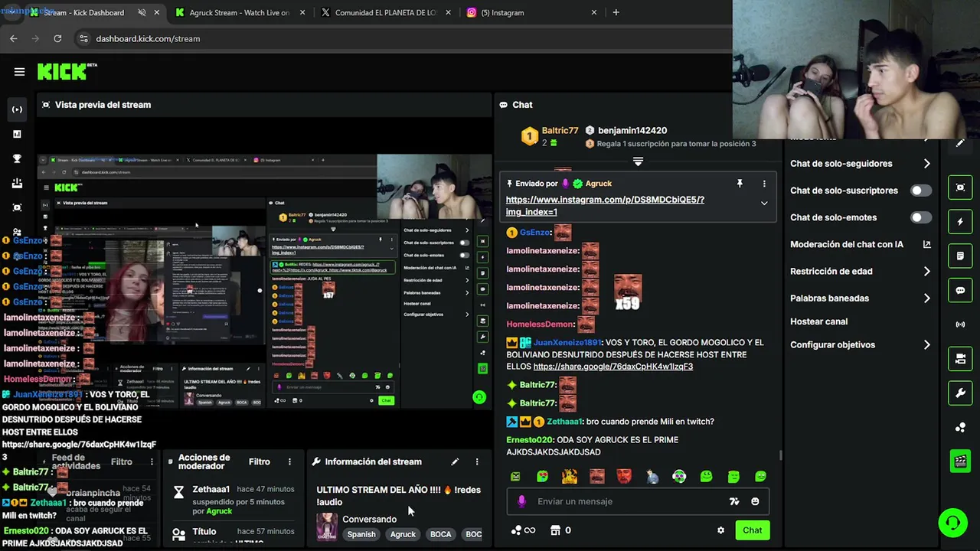
Task: Click the Spanish tag
Action: tap(361, 534)
